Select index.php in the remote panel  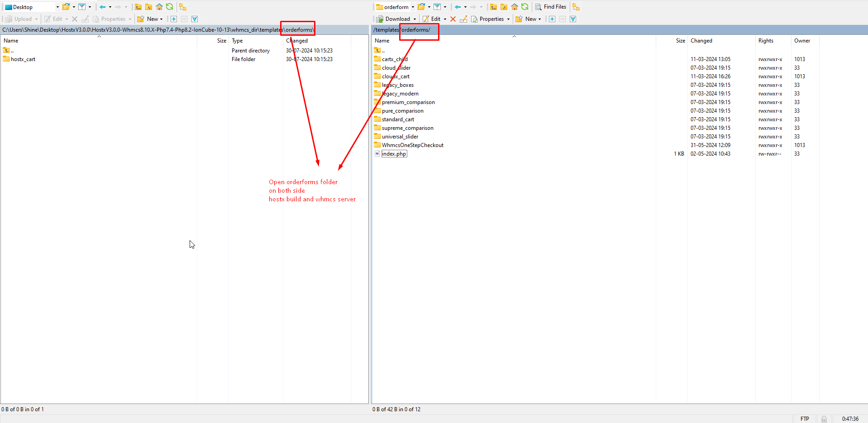coord(394,154)
